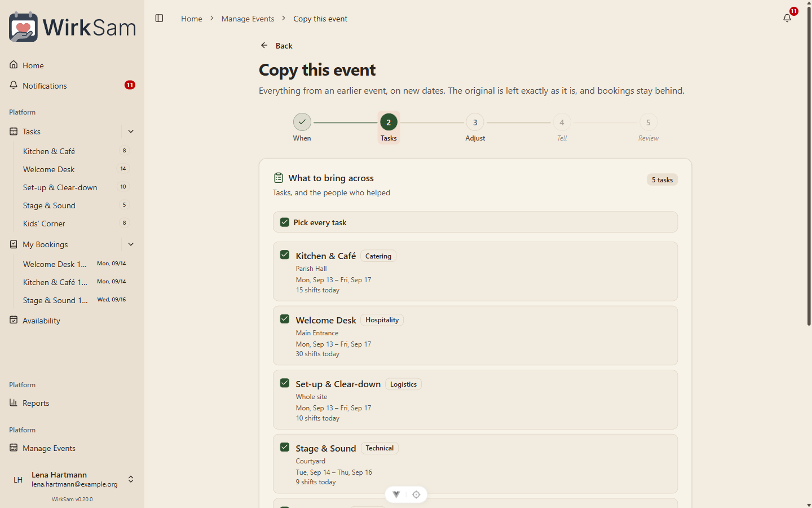Click the LH user avatar
This screenshot has height=508, width=812.
pyautogui.click(x=18, y=480)
